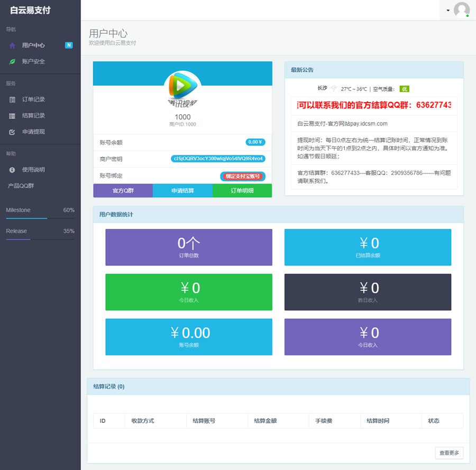Screen dimensions: 476x470
Task: Click the dark 昨日收入 stat card
Action: 368,292
